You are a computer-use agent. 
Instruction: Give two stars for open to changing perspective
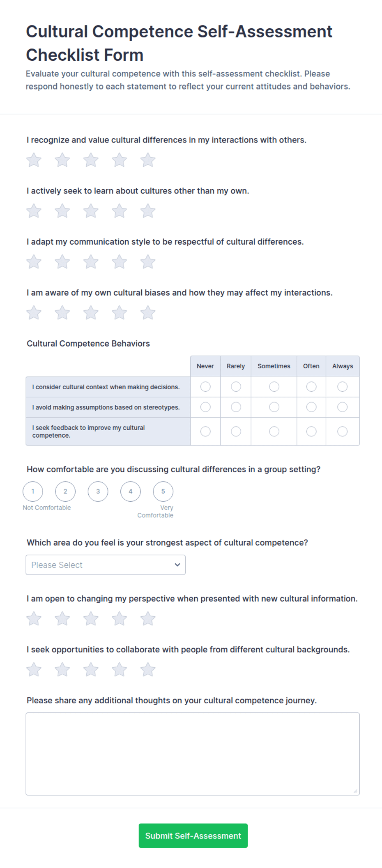click(62, 619)
